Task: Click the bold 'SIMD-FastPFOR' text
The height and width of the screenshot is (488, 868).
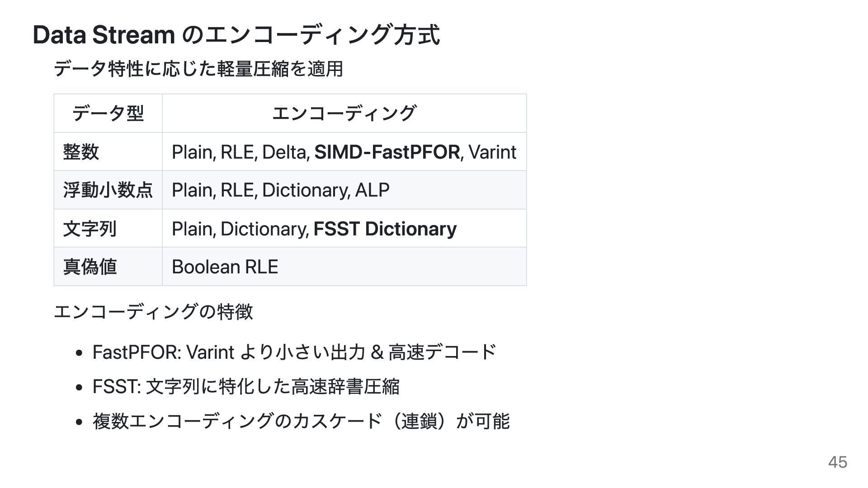Action: pyautogui.click(x=387, y=152)
